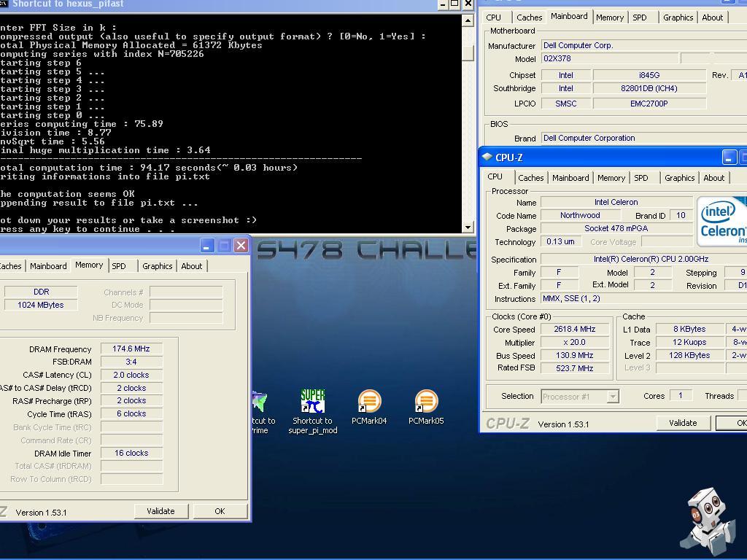This screenshot has width=747, height=560.
Task: Select CPU tab in CPU-Z CPU window
Action: click(495, 176)
